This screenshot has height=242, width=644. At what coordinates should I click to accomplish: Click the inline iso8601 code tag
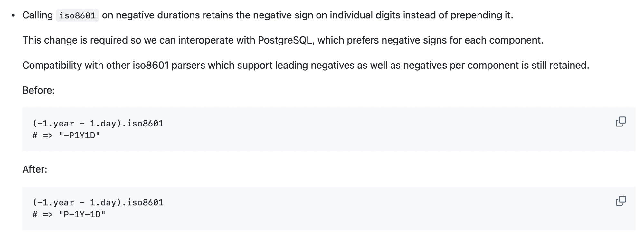(77, 15)
